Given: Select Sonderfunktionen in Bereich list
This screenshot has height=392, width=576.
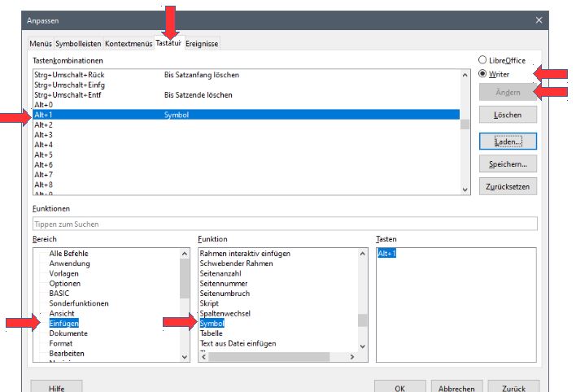Looking at the screenshot, I should pos(79,303).
